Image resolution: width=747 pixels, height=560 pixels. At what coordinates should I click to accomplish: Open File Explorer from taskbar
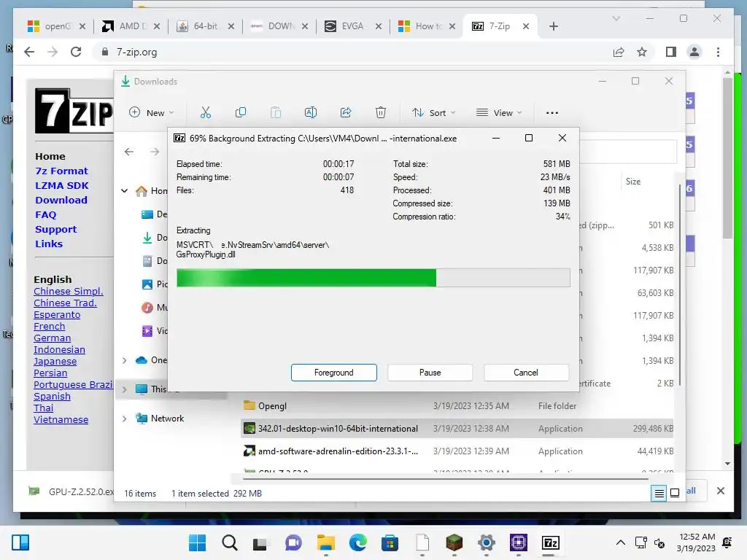(x=326, y=542)
